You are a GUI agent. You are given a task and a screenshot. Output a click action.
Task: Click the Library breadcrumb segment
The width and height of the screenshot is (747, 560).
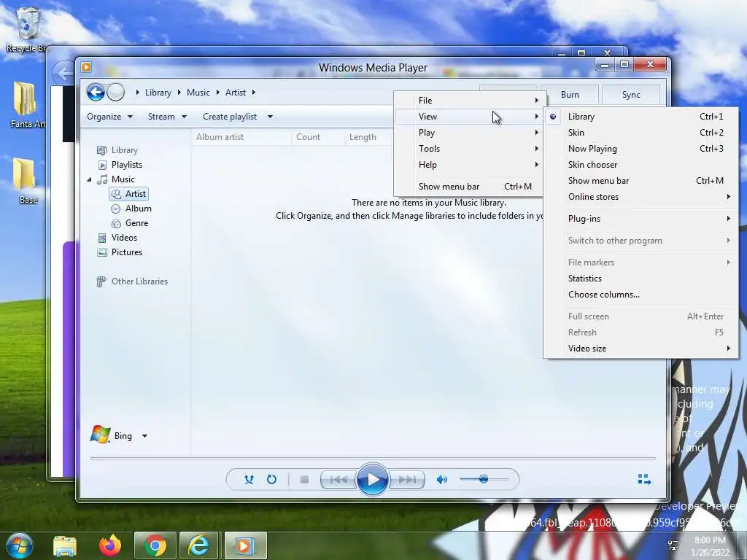click(158, 93)
